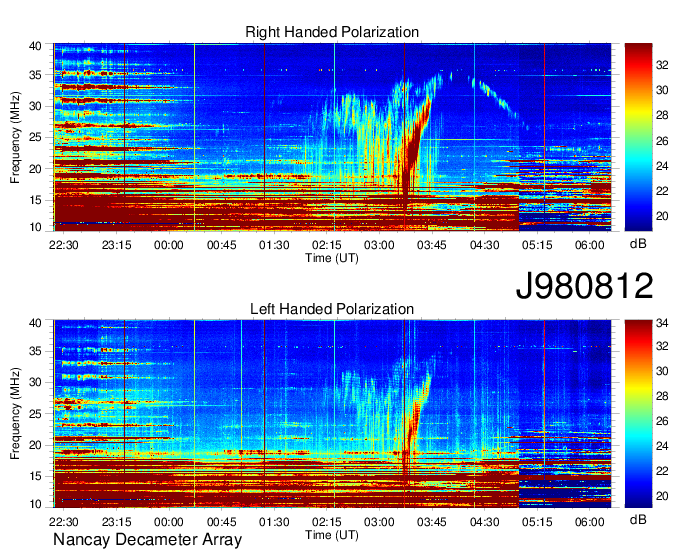Click the 35 MHz tick of Left Handed plot

tap(36, 351)
